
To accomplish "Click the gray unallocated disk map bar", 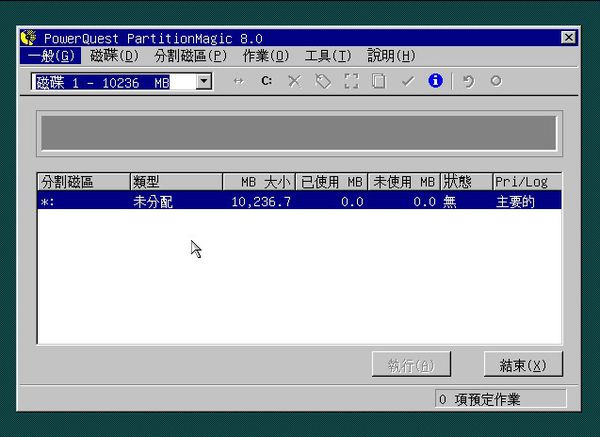I will [299, 133].
